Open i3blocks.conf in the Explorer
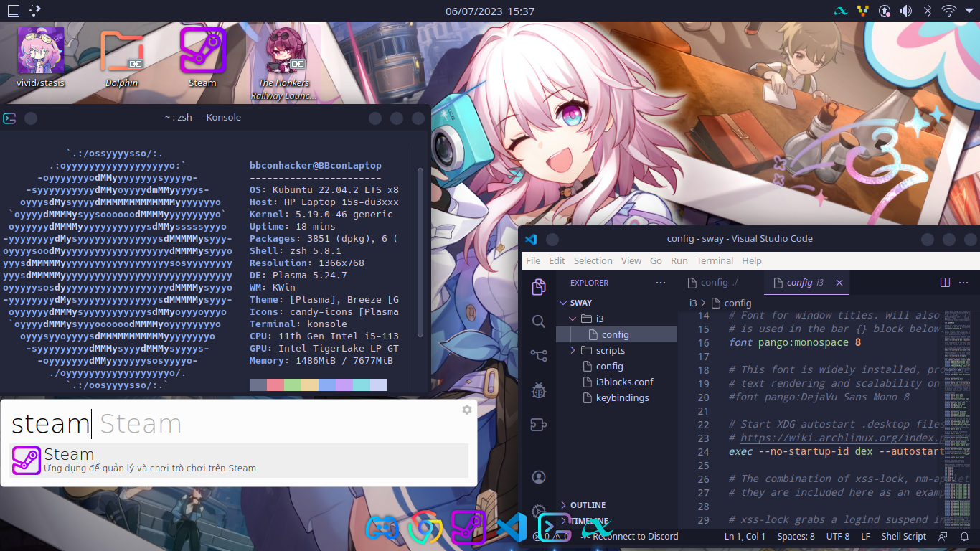The width and height of the screenshot is (980, 551). [x=617, y=382]
